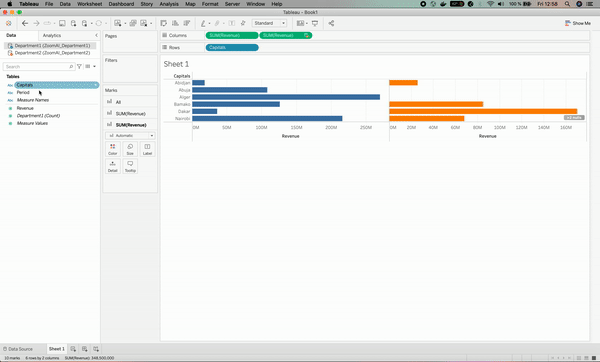
Task: Switch to the Analytics tab
Action: 52,35
